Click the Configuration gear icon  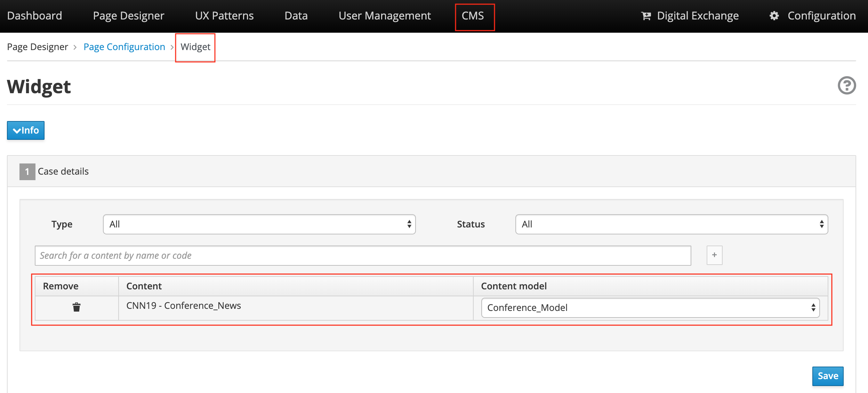click(774, 16)
